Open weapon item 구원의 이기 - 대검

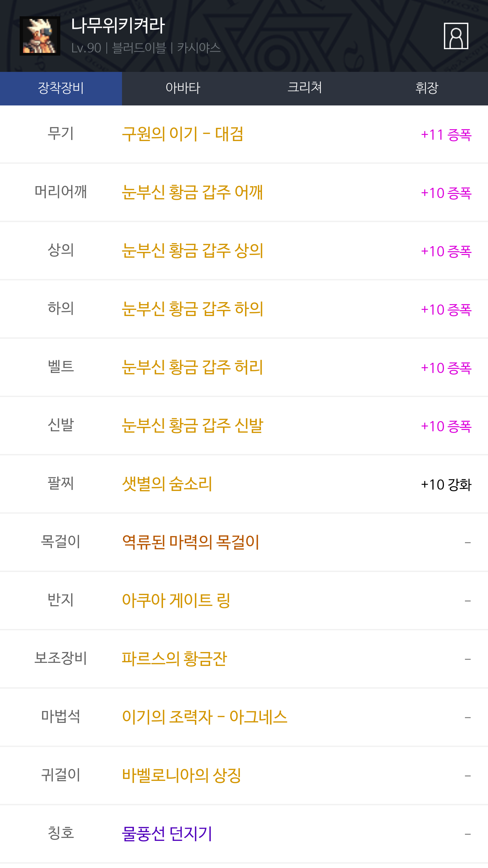(x=182, y=134)
